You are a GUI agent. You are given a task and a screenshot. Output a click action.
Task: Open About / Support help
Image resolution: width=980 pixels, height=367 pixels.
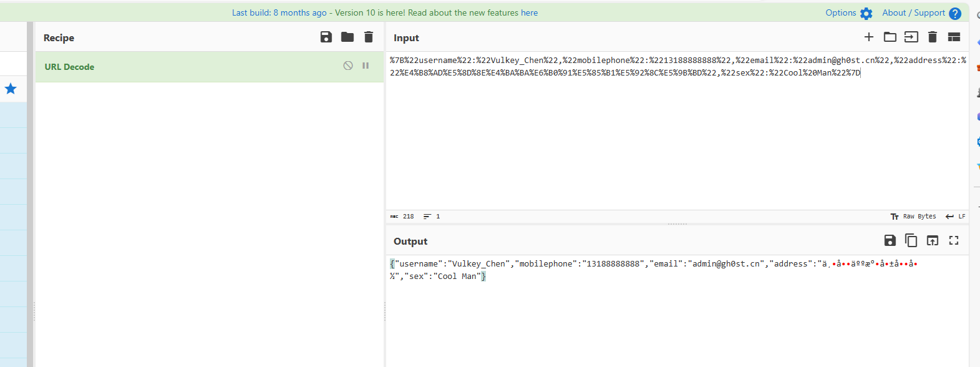pos(921,12)
